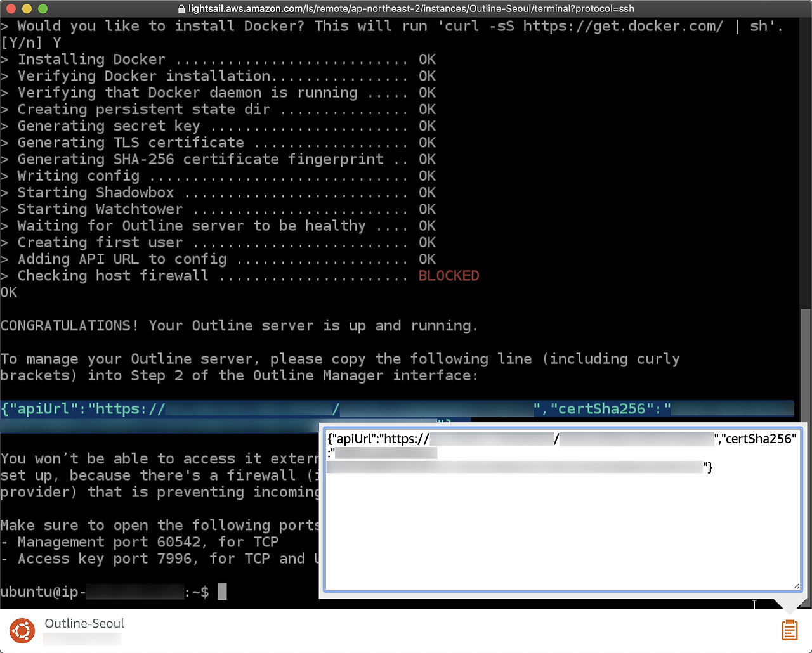The image size is (812, 653).
Task: Click the Lightsail clipboard paste icon
Action: click(x=789, y=630)
